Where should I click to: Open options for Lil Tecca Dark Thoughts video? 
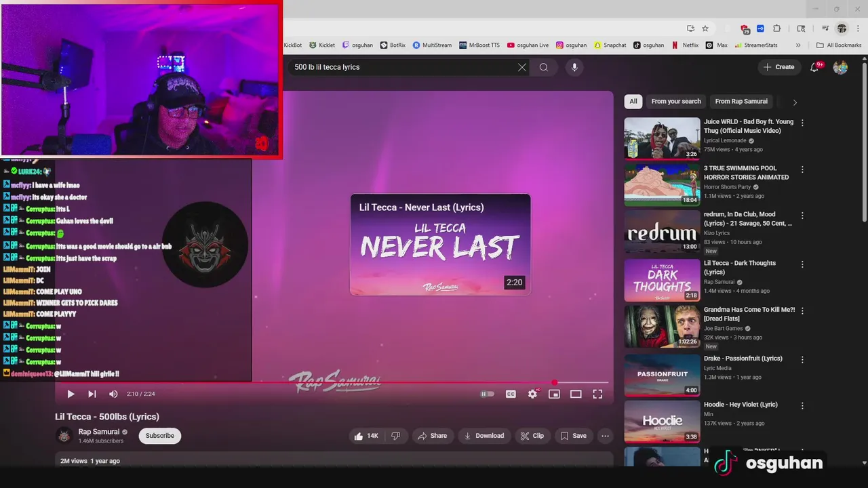(x=802, y=264)
